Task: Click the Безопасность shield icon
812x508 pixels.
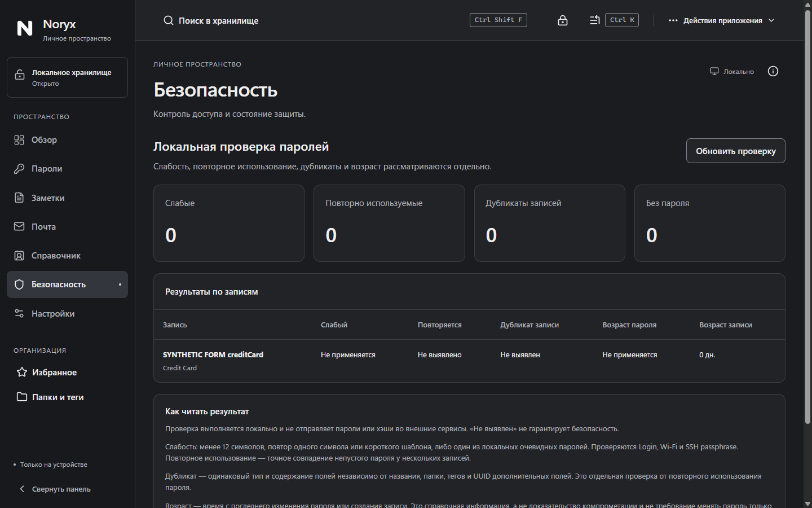Action: click(19, 284)
